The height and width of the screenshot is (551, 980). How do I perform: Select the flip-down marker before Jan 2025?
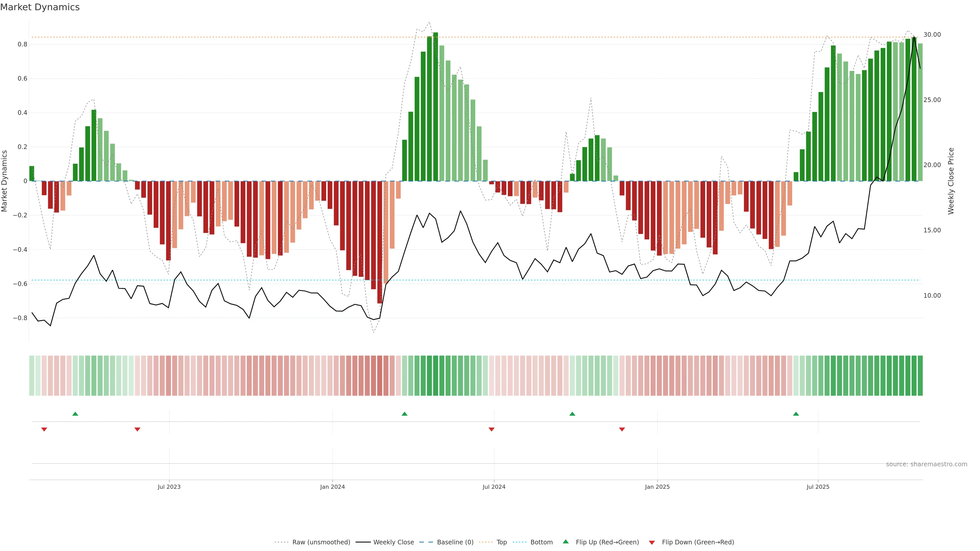point(622,429)
